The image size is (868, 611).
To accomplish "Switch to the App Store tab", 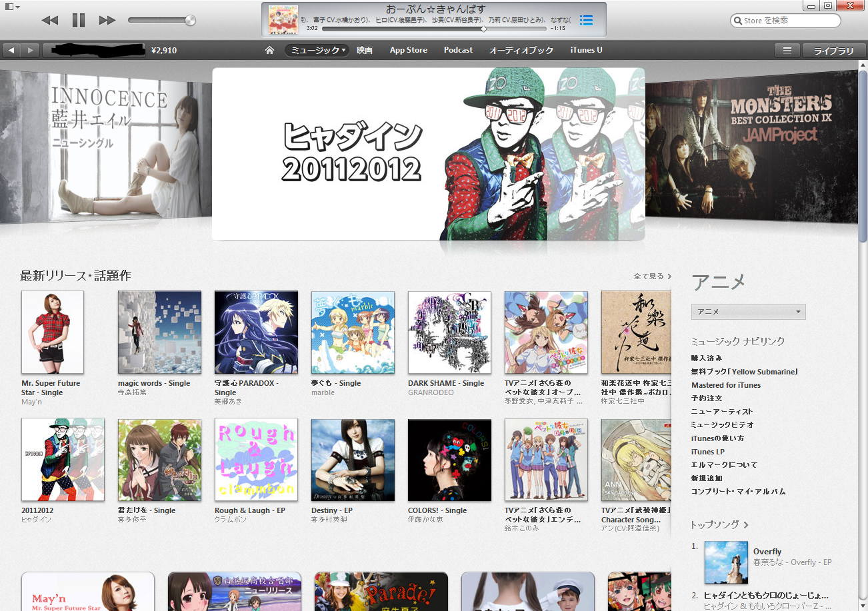I will coord(409,50).
